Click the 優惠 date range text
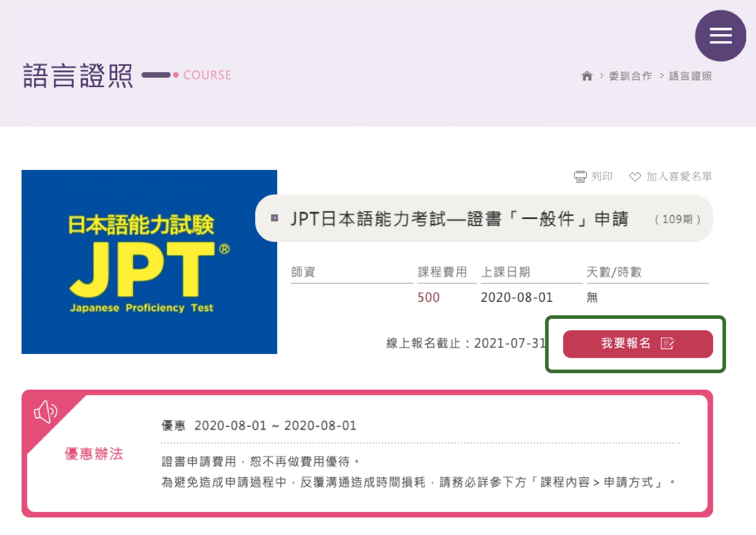756x535 pixels. tap(259, 426)
